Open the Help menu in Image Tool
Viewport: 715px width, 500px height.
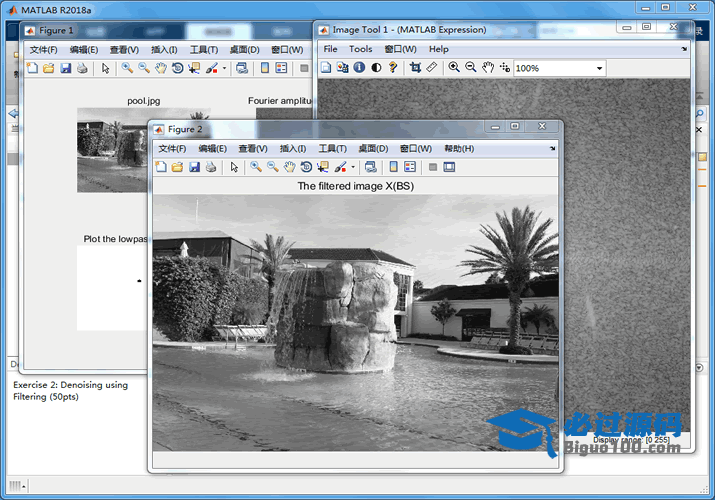click(438, 49)
